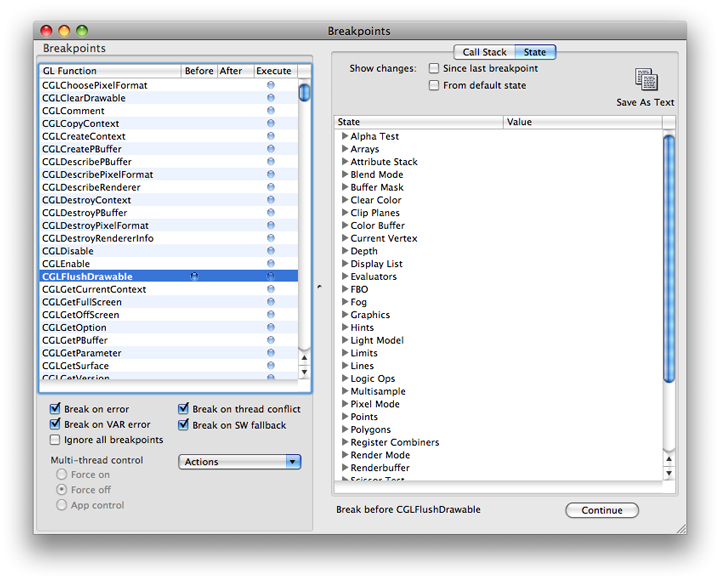Select the CGLGetCurrentContext row

point(94,289)
